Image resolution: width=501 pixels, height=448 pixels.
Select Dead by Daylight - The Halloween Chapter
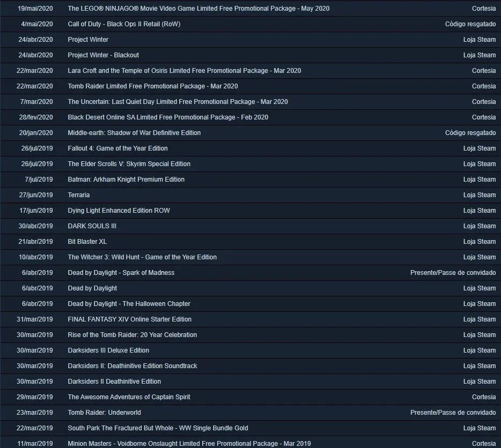(129, 304)
